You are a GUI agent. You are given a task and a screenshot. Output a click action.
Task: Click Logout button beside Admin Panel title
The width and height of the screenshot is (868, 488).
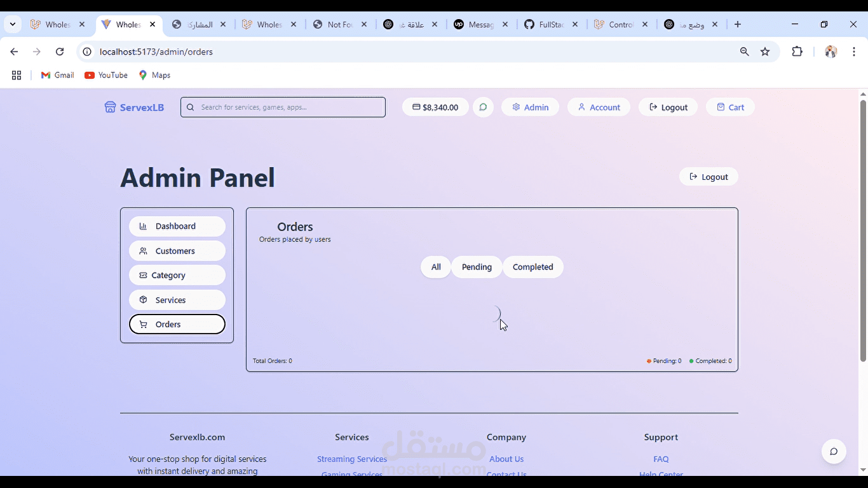pos(709,177)
